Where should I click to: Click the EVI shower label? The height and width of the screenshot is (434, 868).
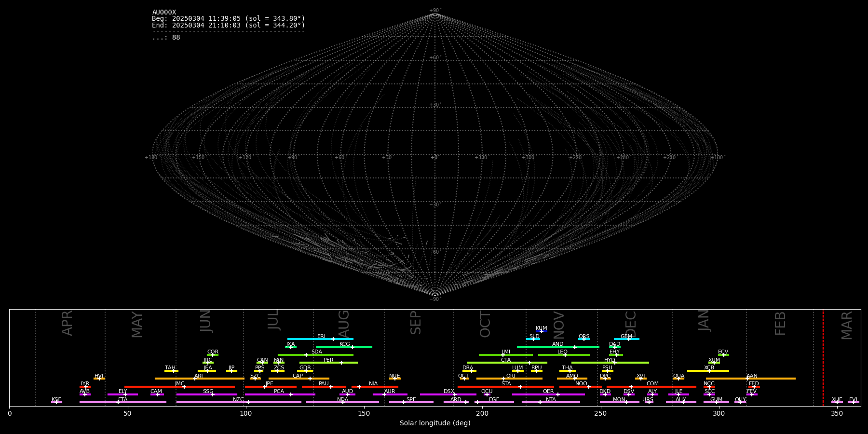[x=853, y=400]
